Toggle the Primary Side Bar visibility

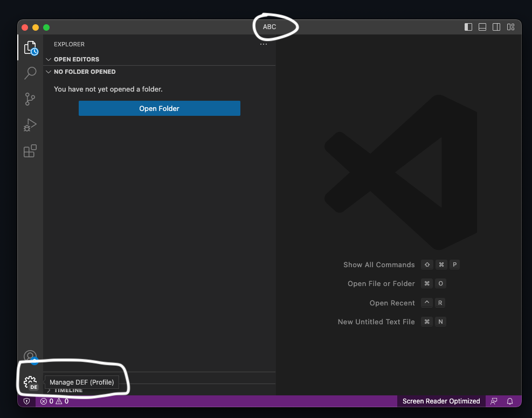point(468,26)
